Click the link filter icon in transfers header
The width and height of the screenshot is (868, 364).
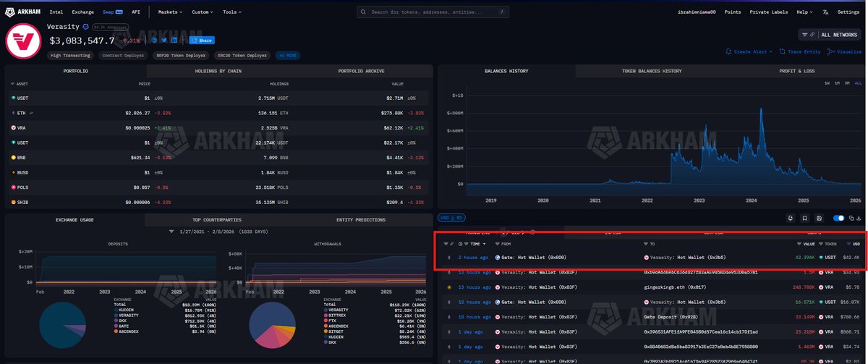point(452,244)
